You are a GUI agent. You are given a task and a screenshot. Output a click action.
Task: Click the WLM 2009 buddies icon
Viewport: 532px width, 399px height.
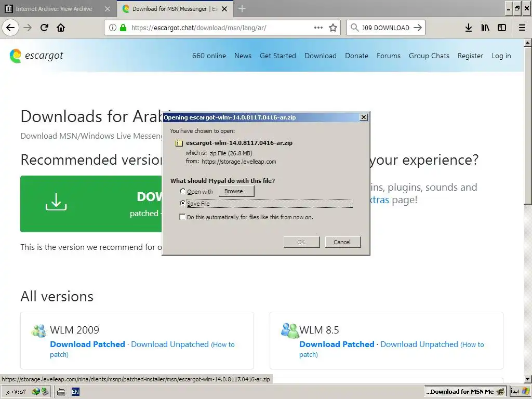tap(38, 330)
